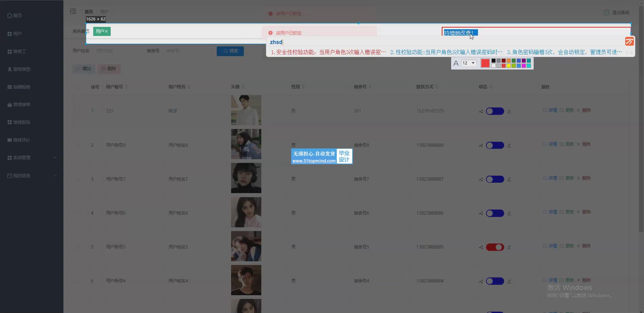Screen dimensions: 644x313
Task: Click 删除 link for 用户账号6 row
Action: coord(586,212)
